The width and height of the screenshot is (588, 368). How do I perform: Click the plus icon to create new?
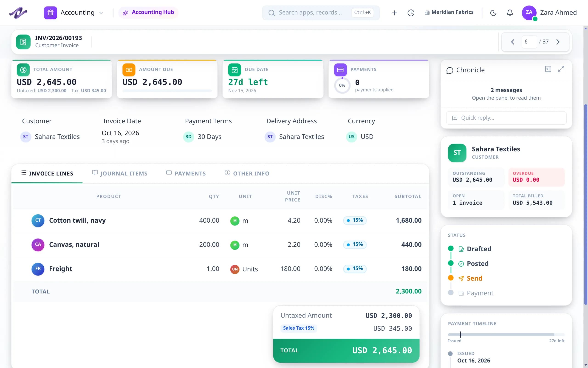[394, 13]
